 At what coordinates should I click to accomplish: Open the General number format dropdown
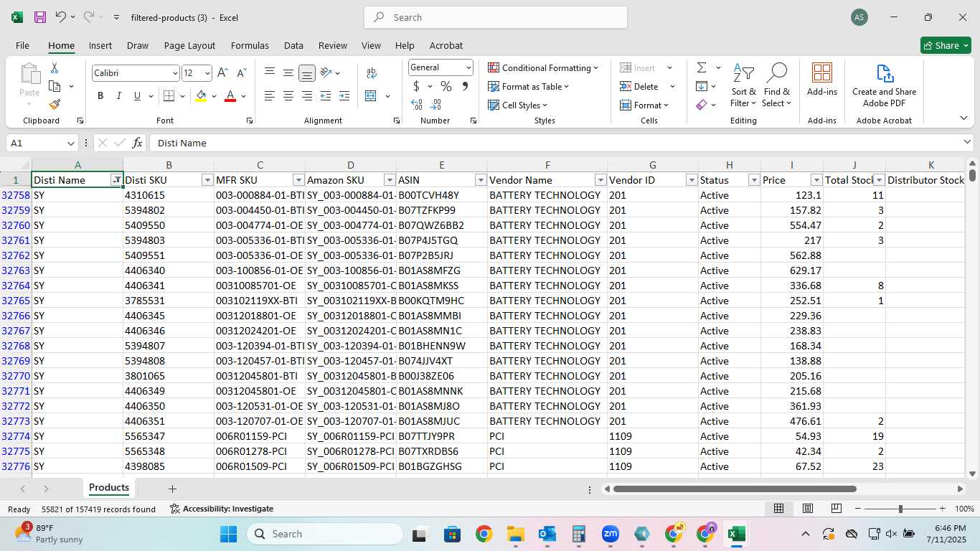468,67
